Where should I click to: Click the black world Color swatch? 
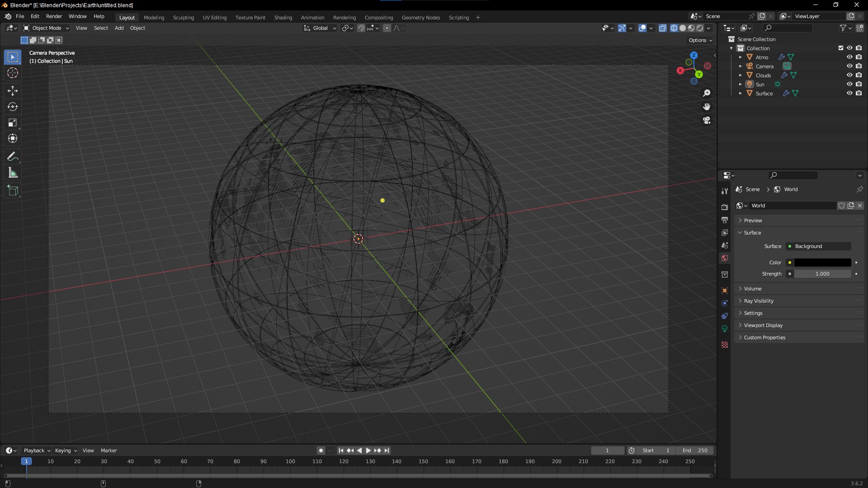click(822, 263)
